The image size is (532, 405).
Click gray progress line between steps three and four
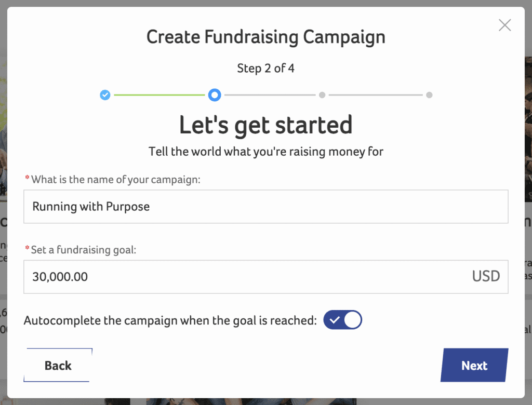click(x=376, y=95)
